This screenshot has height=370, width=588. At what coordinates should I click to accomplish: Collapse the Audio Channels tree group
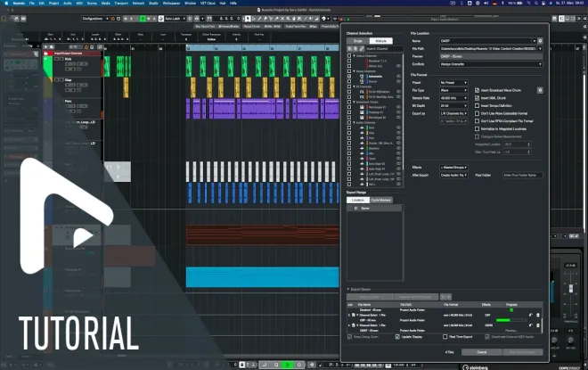354,122
